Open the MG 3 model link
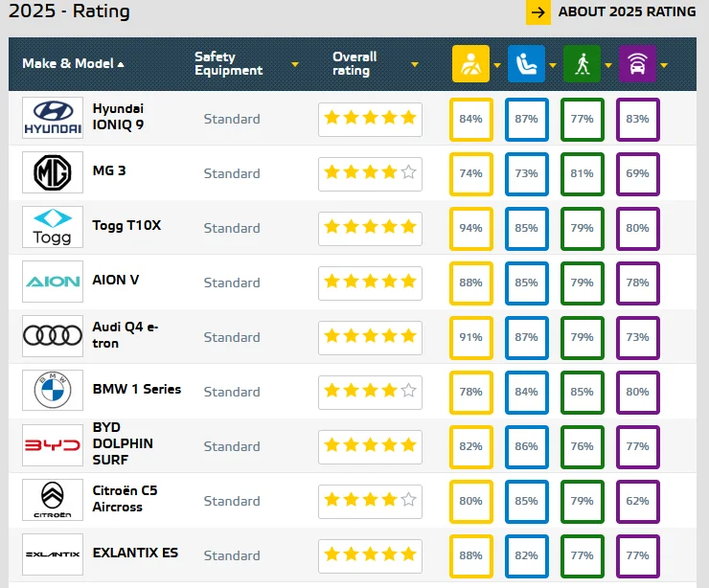The width and height of the screenshot is (709, 588). 109,170
